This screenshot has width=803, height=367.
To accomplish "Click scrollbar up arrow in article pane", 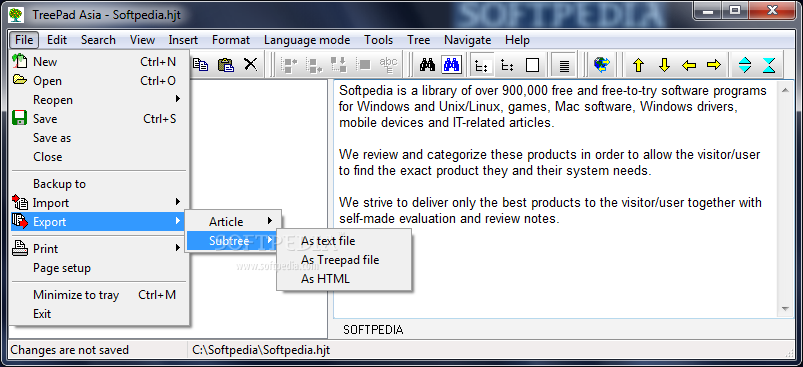I will coord(786,90).
